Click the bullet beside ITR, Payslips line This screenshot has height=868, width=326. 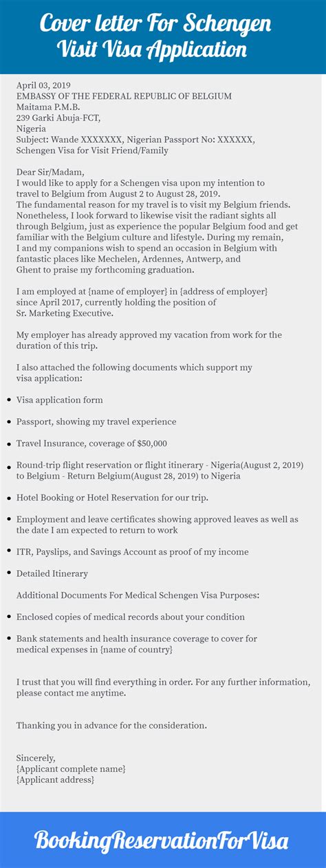(x=8, y=551)
